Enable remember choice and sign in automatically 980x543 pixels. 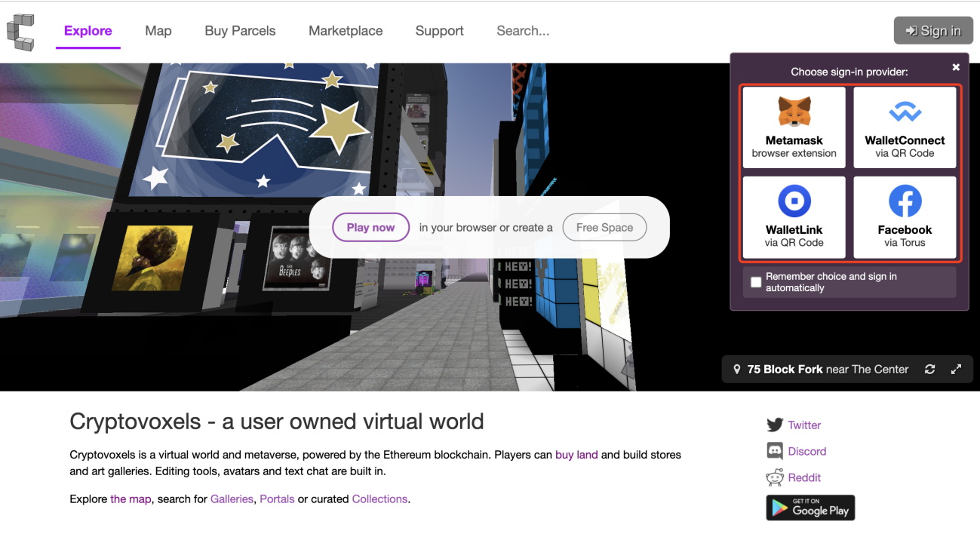click(756, 283)
